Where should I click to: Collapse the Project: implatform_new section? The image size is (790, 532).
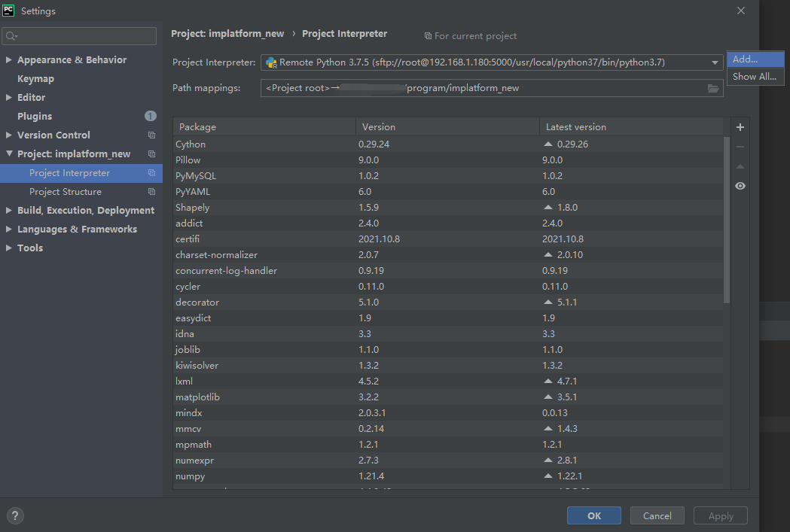[9, 154]
